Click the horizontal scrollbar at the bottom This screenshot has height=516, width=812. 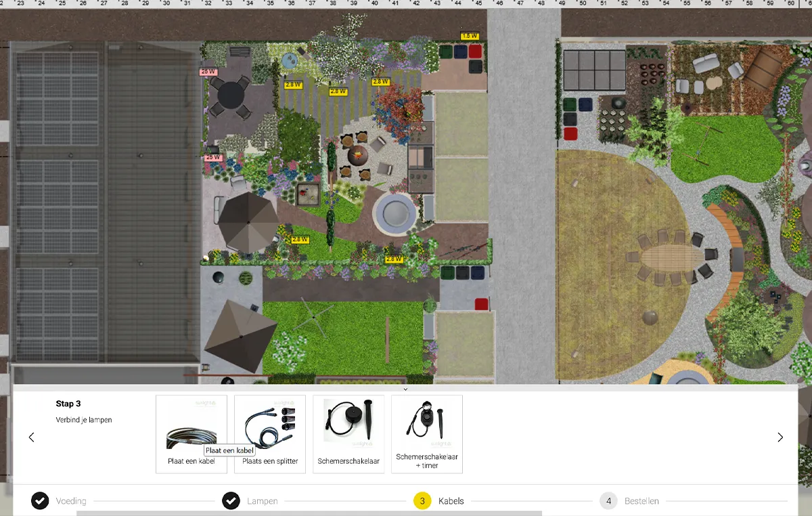coord(309,513)
